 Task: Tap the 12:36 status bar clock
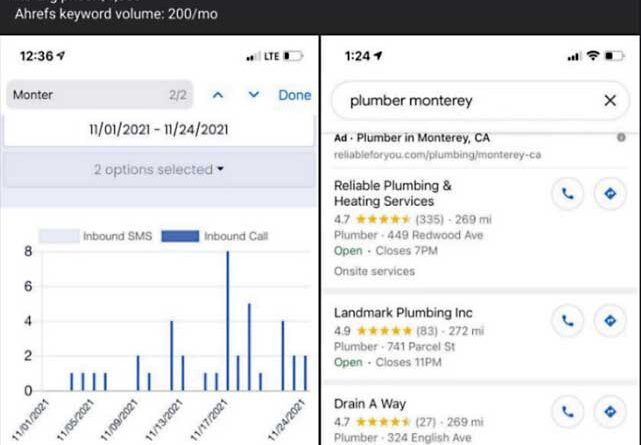coord(37,56)
